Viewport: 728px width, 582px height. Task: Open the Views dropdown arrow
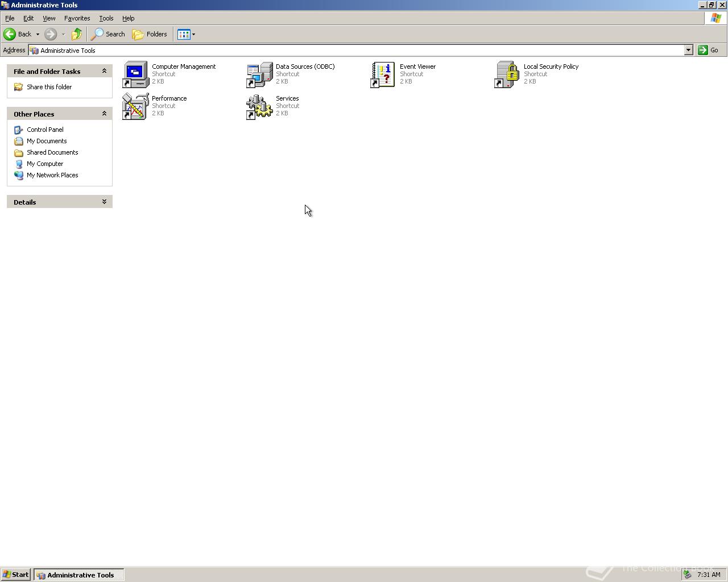(x=193, y=34)
